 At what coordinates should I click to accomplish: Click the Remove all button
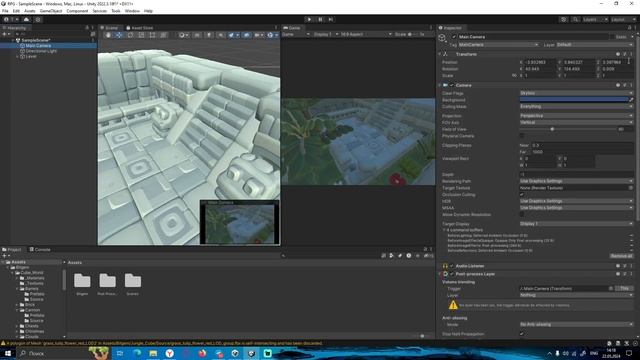(x=621, y=256)
